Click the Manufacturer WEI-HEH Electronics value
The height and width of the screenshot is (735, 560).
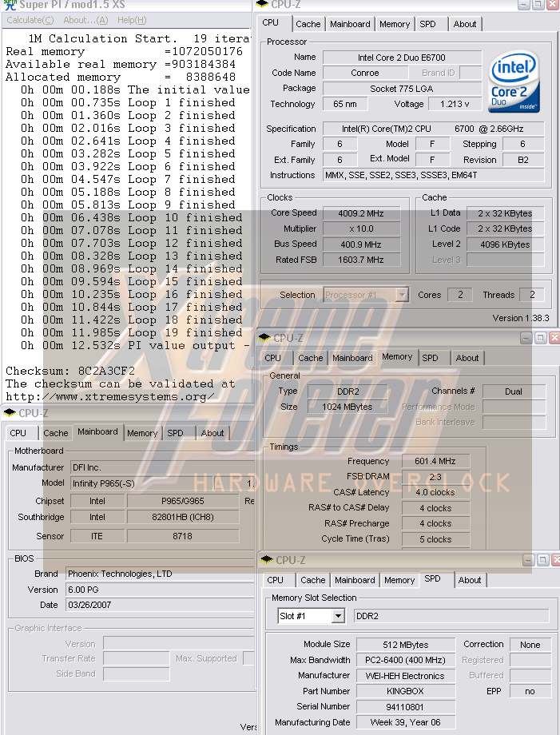(405, 675)
